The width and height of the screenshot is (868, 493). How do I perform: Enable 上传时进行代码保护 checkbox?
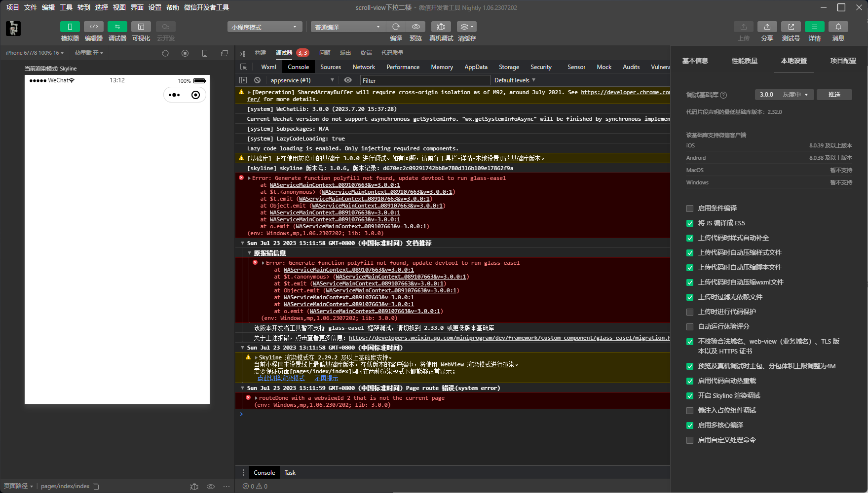(690, 312)
